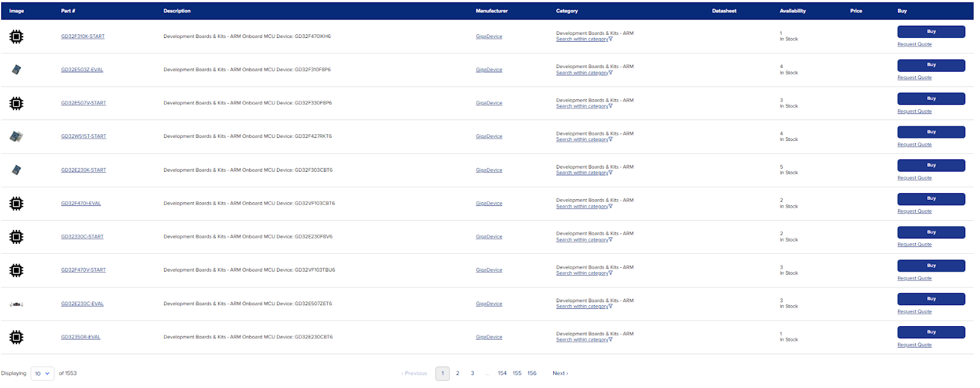Sort by the Availability column header
This screenshot has height=388, width=980.
coord(793,11)
